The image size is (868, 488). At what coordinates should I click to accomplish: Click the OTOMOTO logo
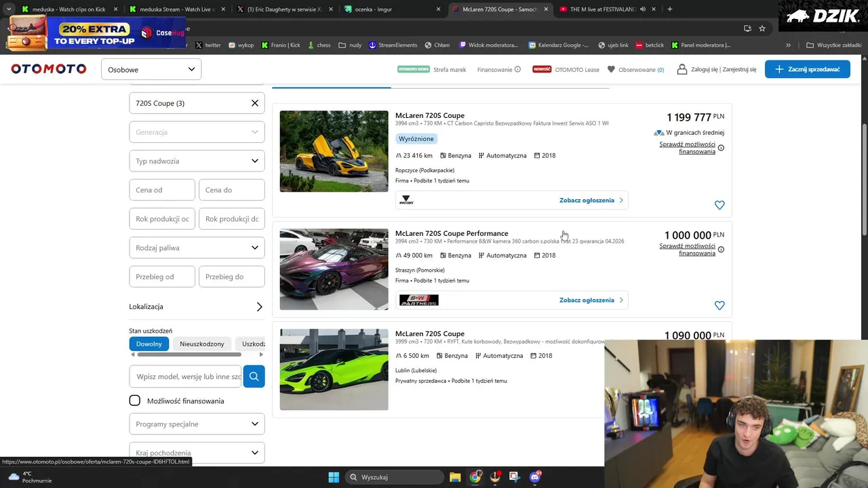tap(49, 69)
